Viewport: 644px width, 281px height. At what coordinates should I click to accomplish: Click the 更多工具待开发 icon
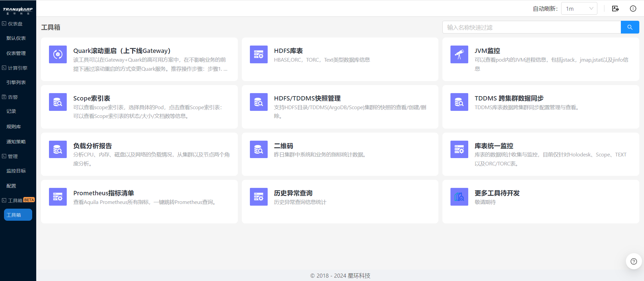[459, 197]
